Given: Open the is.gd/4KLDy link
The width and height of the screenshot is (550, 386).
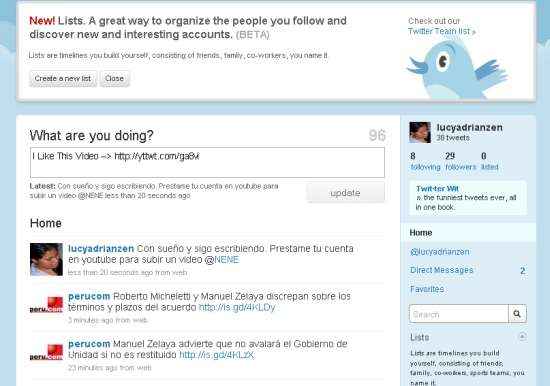Looking at the screenshot, I should point(237,307).
